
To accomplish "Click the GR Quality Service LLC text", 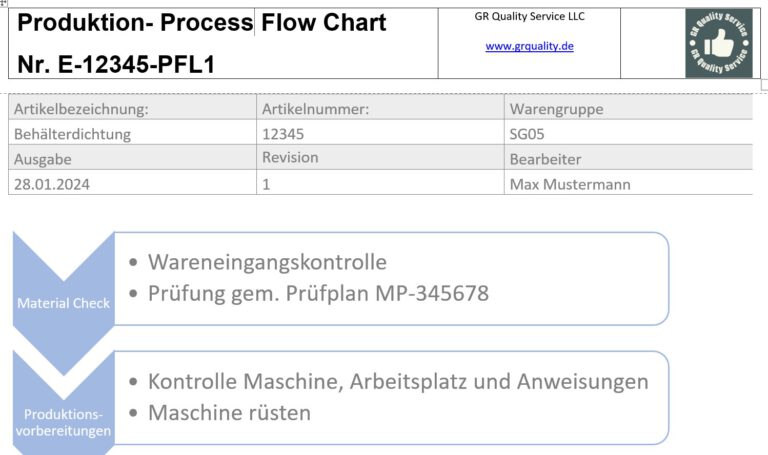I will click(529, 16).
